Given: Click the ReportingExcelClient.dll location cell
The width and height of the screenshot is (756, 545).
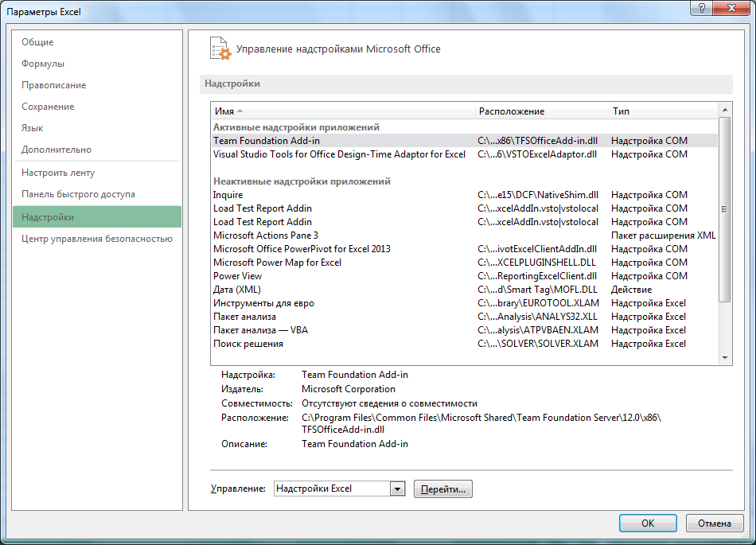Looking at the screenshot, I should (537, 275).
